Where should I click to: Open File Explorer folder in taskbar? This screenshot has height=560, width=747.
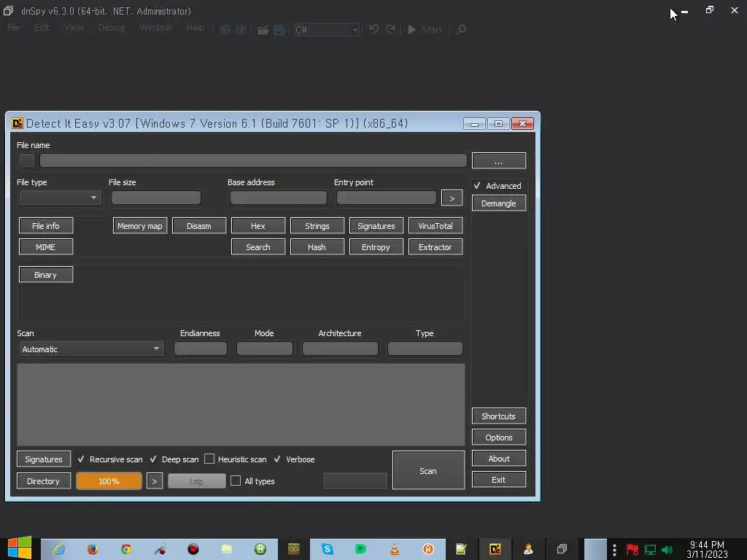[x=227, y=549]
